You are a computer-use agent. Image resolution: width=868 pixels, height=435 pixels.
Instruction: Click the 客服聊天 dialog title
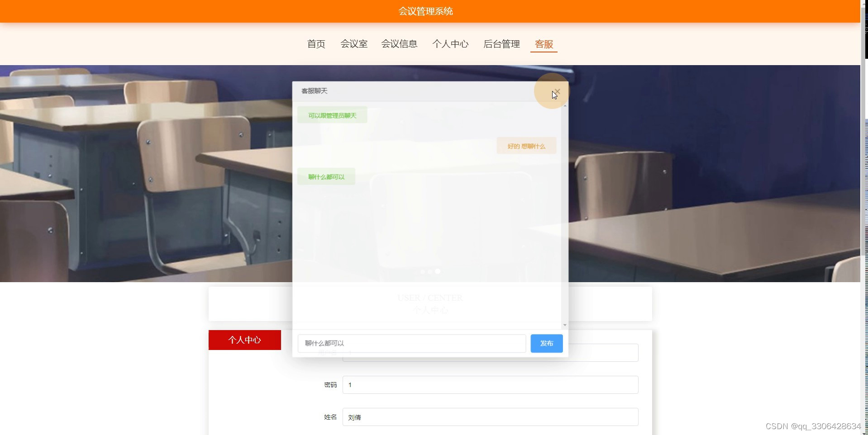click(315, 91)
